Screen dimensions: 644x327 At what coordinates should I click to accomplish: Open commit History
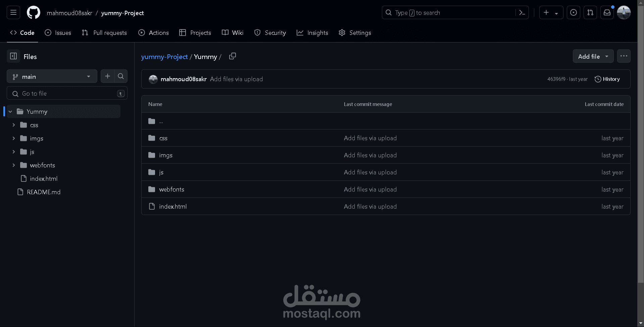tap(607, 79)
